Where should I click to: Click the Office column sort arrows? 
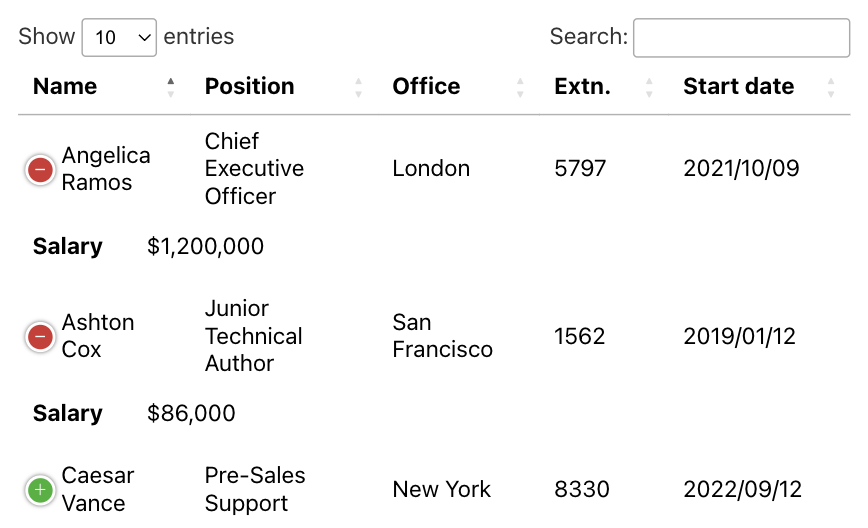tap(520, 87)
